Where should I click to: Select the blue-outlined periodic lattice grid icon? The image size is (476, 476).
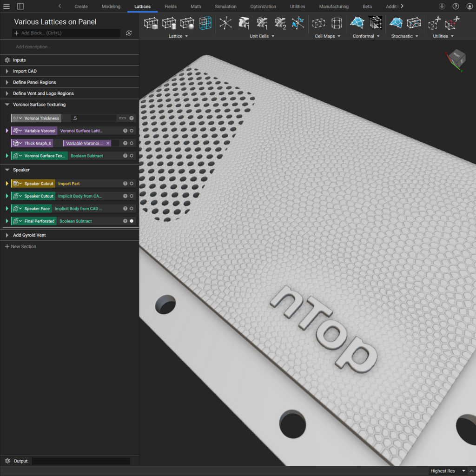coord(205,23)
